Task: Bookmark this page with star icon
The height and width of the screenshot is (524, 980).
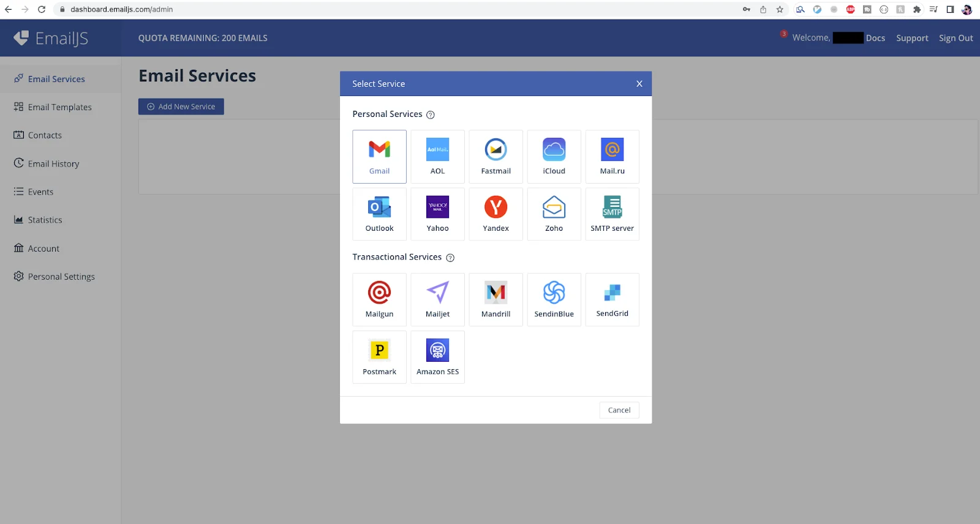Action: point(780,9)
